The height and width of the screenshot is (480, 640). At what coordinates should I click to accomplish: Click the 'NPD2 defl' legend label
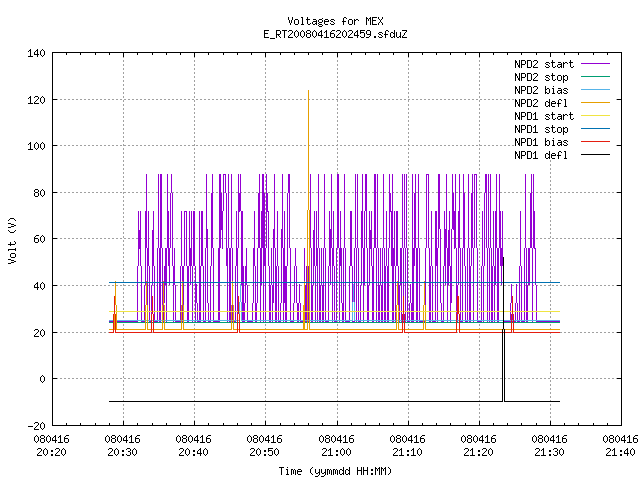(541, 103)
